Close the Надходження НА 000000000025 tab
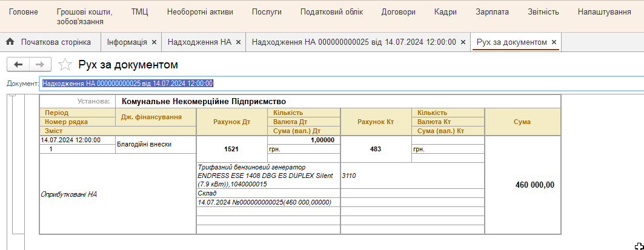This screenshot has height=250, width=644. click(x=463, y=42)
